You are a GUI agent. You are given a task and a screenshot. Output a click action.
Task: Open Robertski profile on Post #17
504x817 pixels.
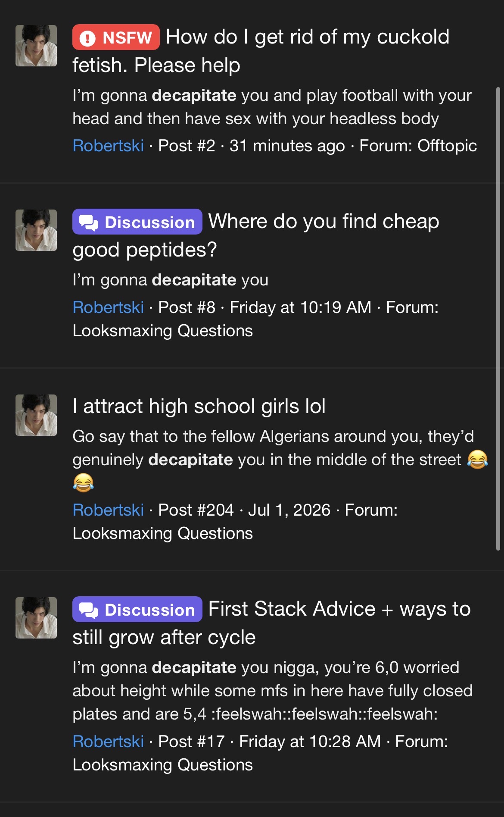tap(108, 742)
